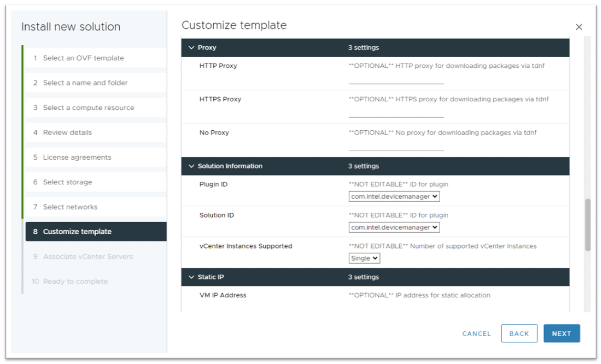Open step 5 License agreements
The width and height of the screenshot is (601, 364).
[77, 157]
